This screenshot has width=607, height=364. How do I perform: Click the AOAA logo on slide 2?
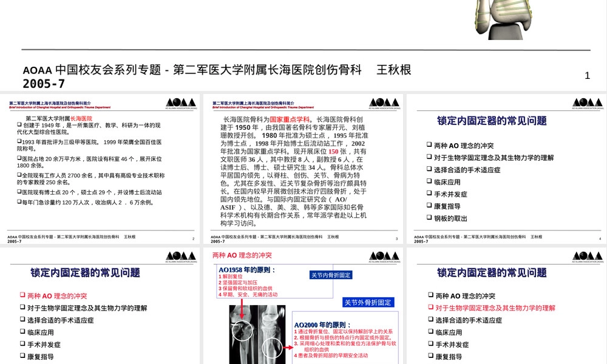click(x=181, y=103)
